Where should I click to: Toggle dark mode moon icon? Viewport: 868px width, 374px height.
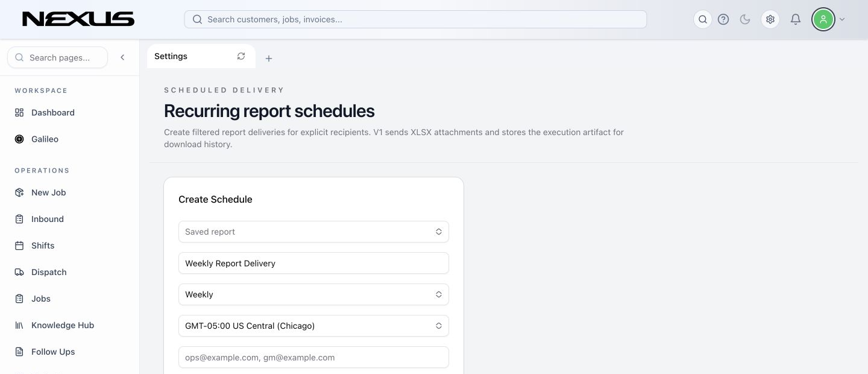click(x=745, y=19)
